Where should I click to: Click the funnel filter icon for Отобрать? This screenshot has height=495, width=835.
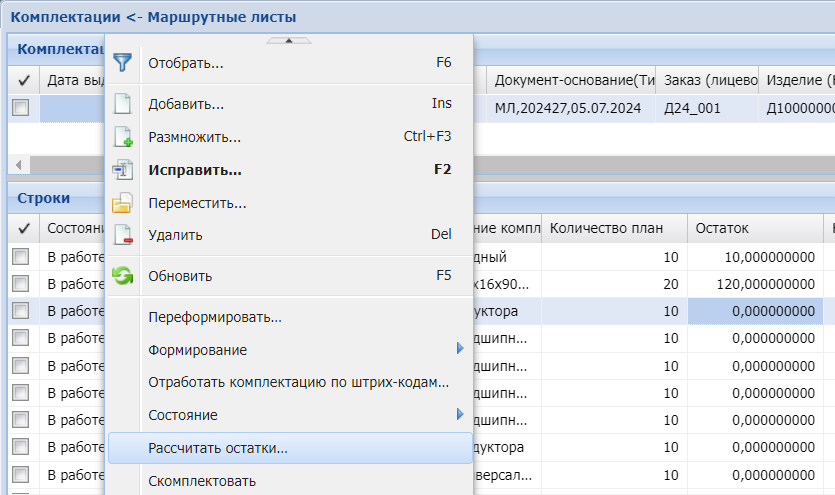click(x=122, y=63)
